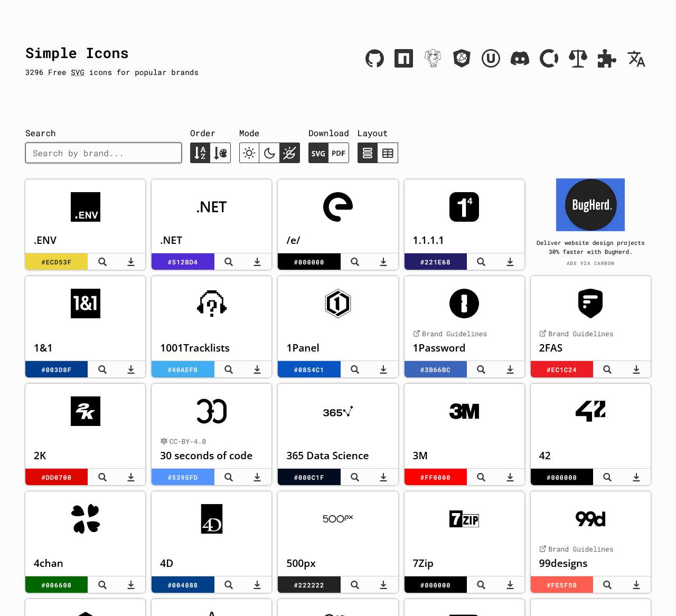Open the ADS VIA CARBON link
This screenshot has height=616, width=676.
pos(590,263)
